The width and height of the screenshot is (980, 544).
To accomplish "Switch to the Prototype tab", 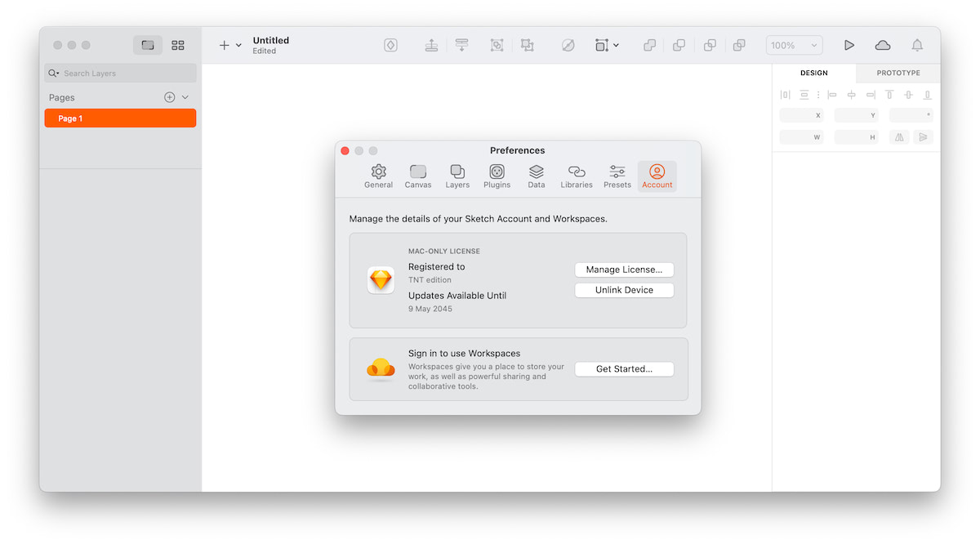I will (898, 73).
